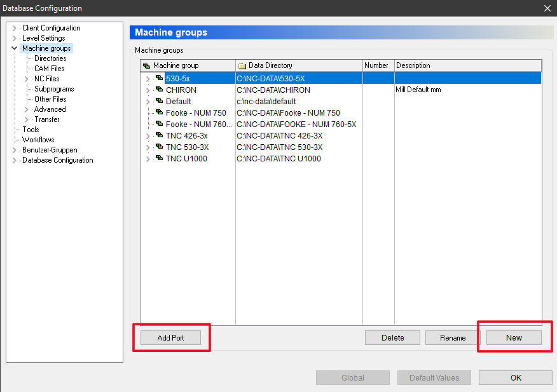The width and height of the screenshot is (557, 392).
Task: Select Database Configuration in the tree
Action: (58, 160)
